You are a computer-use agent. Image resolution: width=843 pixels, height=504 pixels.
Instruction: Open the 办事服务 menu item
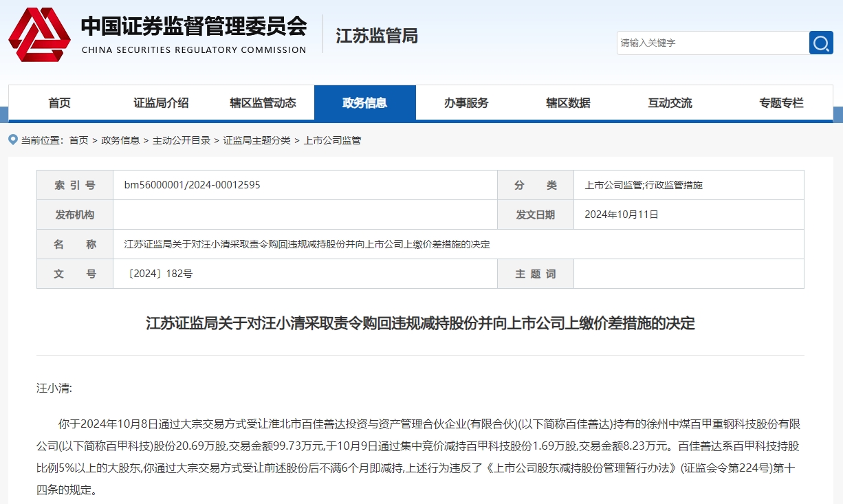(466, 103)
